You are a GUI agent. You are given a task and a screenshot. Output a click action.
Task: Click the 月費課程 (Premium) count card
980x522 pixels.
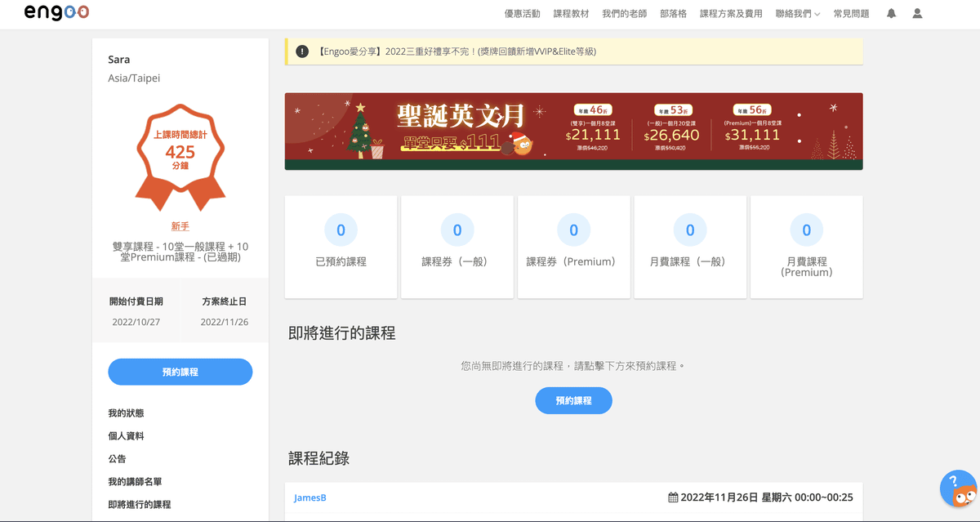coord(807,247)
